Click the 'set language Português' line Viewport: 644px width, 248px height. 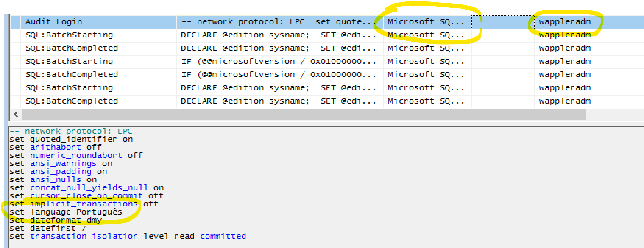point(66,212)
